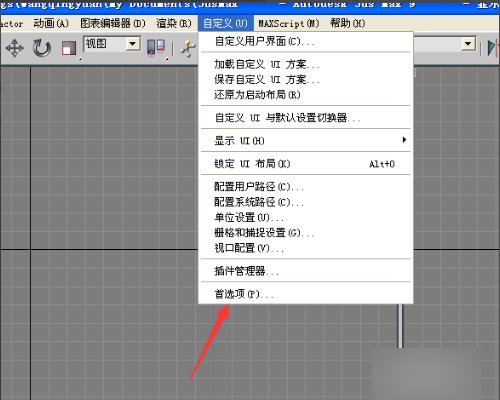Close the 自定义(U) menu header

point(226,23)
